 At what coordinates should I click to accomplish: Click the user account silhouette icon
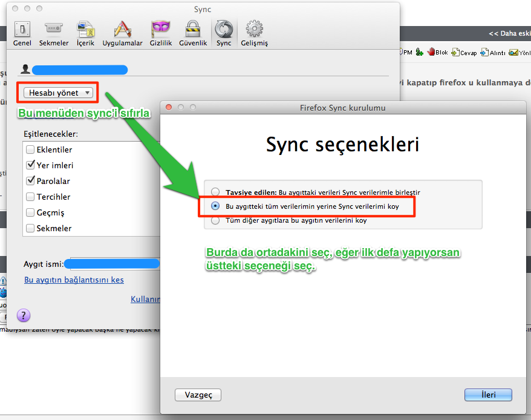[25, 69]
